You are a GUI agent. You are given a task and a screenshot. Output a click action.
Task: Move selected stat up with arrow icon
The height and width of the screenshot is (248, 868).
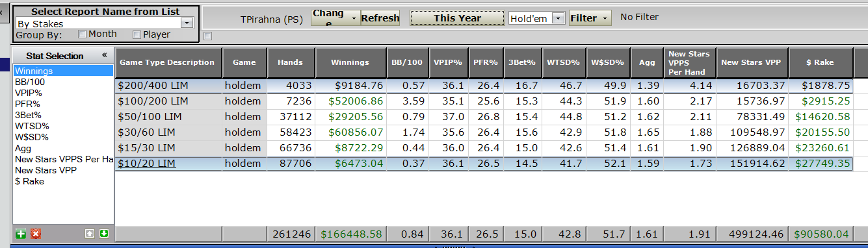point(90,233)
